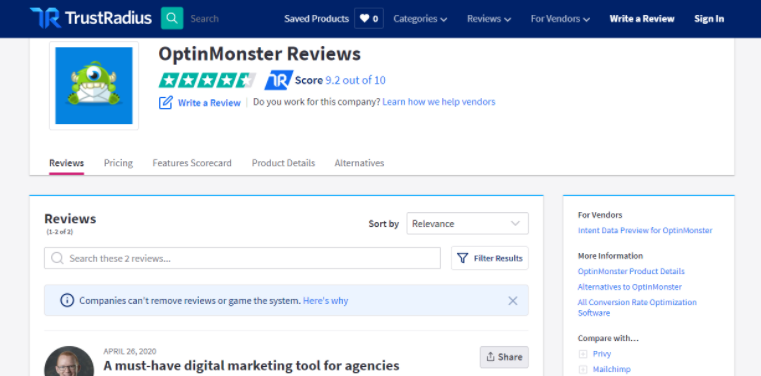Click the magnifier in the reviews search box
The image size is (761, 376).
point(57,258)
